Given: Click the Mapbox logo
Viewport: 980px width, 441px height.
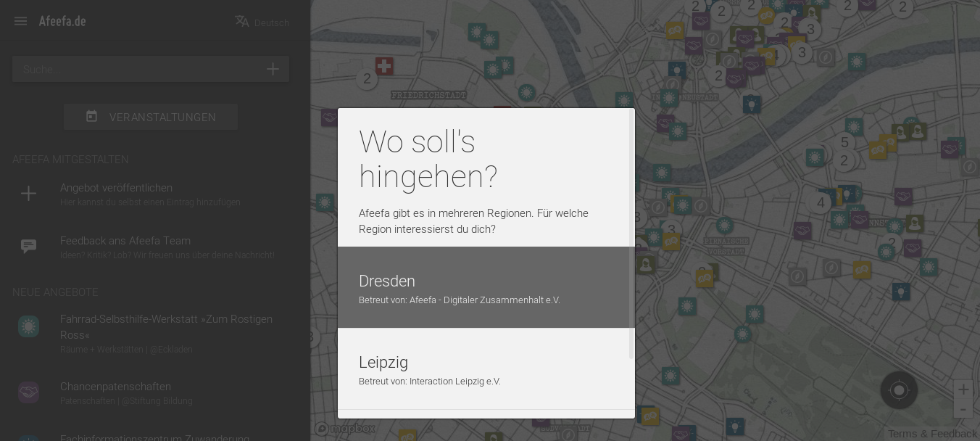Looking at the screenshot, I should 345,429.
